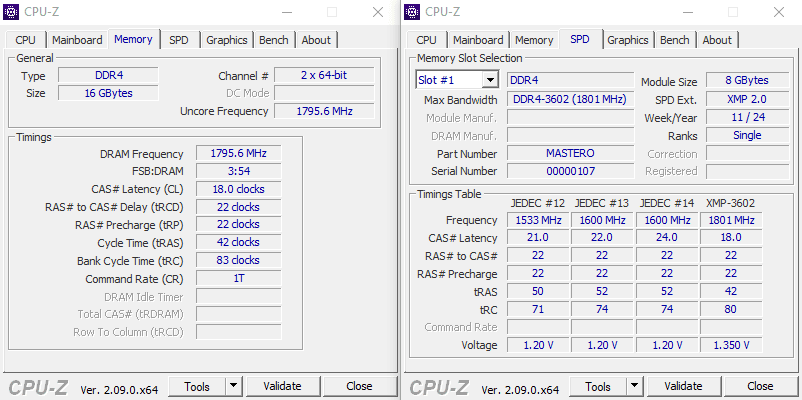Open Mainboard tab in right window
The width and height of the screenshot is (802, 400).
[x=478, y=40]
